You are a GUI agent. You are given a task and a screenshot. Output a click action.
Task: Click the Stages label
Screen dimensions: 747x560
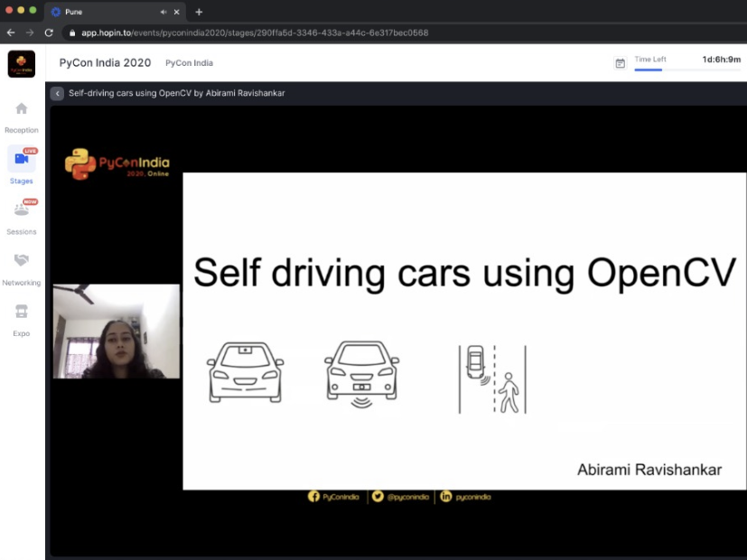click(22, 181)
